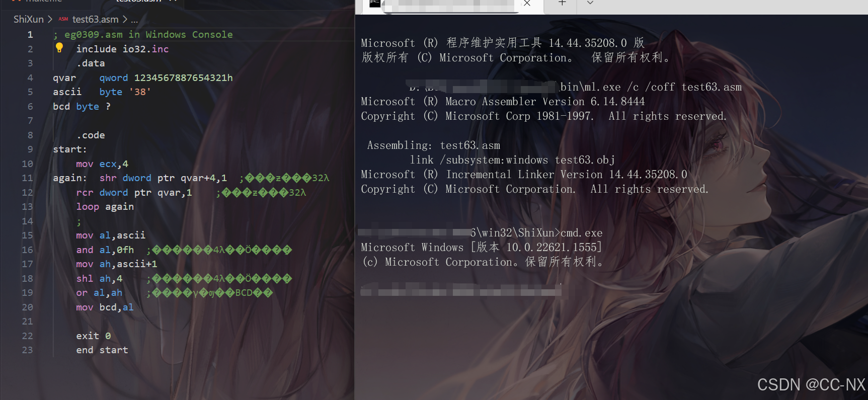Click value '1234567887654321h'

(183, 78)
